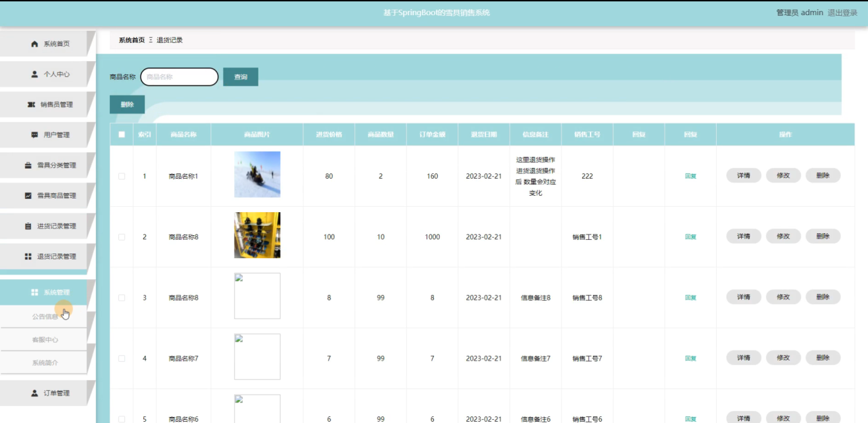Screen dimensions: 868x423
Task: Click the 回复 link in row 4
Action: click(690, 359)
